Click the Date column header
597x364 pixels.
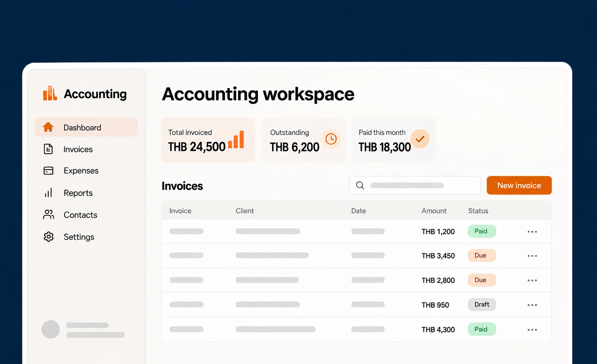pyautogui.click(x=358, y=211)
